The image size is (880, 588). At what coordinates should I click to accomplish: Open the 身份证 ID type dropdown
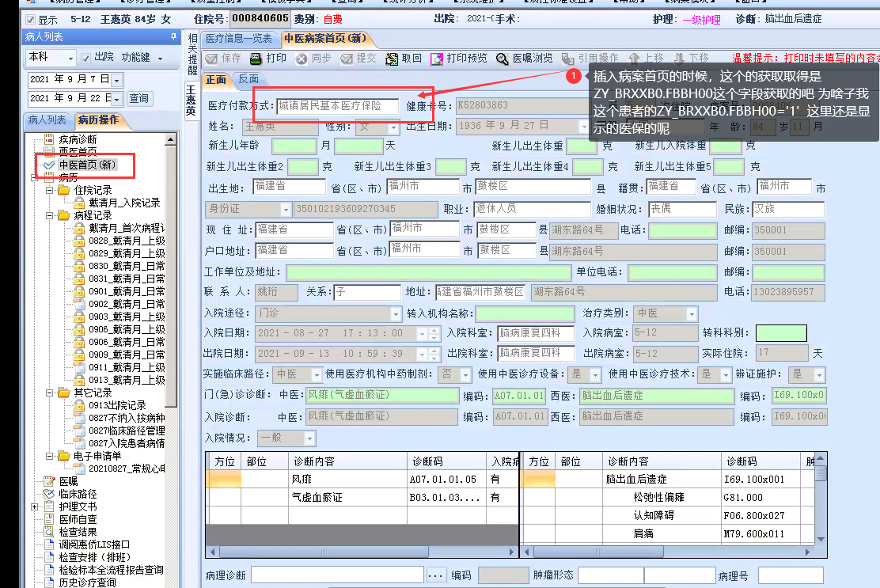[286, 210]
